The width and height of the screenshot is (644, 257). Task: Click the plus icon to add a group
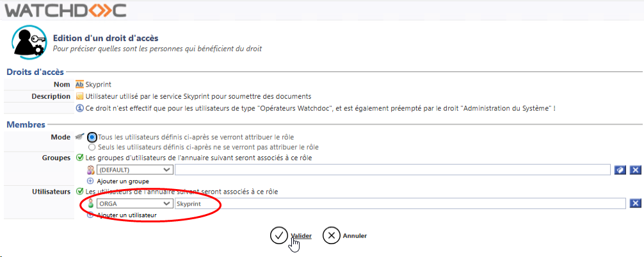(90, 181)
